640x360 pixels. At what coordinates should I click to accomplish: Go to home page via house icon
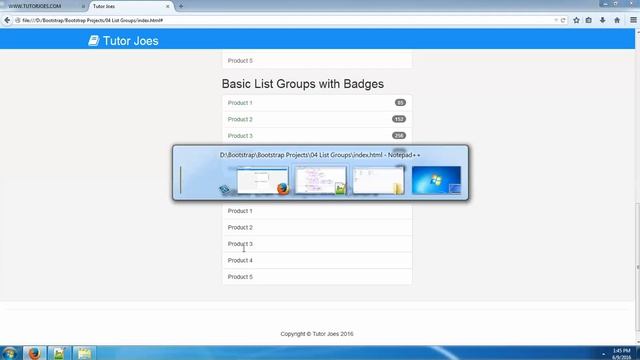pyautogui.click(x=617, y=20)
